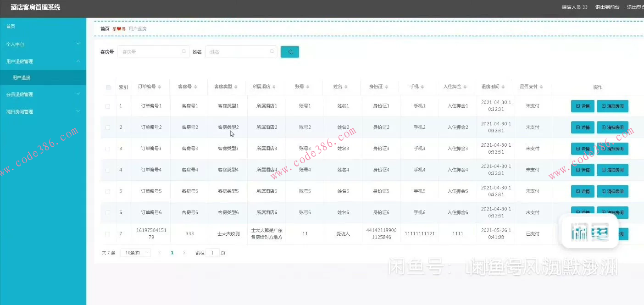Open the 10条/页 page size dropdown
This screenshot has height=305, width=644.
point(135,252)
